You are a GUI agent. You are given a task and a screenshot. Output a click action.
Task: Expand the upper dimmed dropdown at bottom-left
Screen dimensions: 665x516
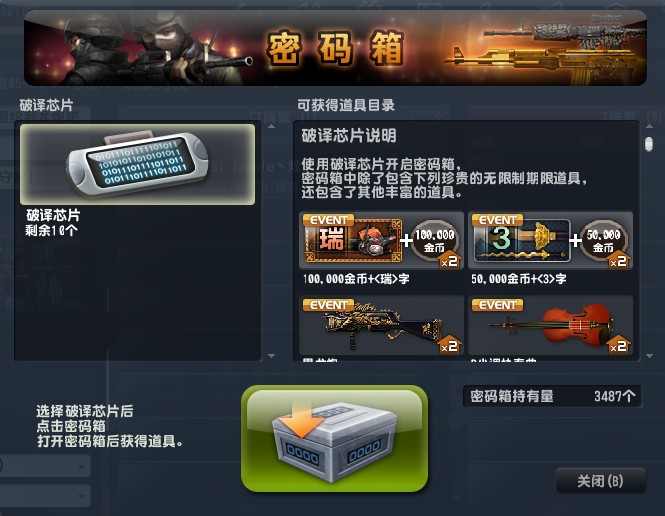tap(45, 466)
